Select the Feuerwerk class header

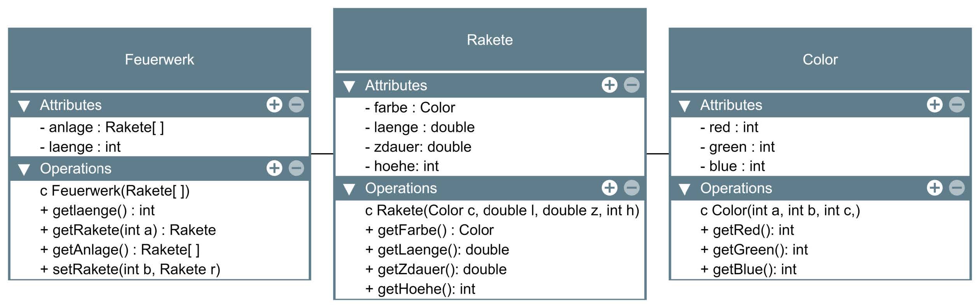pos(159,59)
